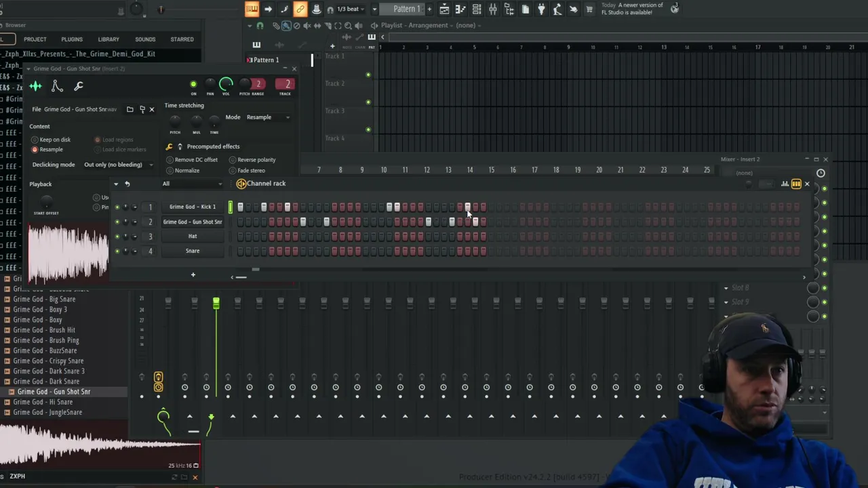Adjust the sampler PAN knob
The width and height of the screenshot is (868, 488).
click(210, 83)
